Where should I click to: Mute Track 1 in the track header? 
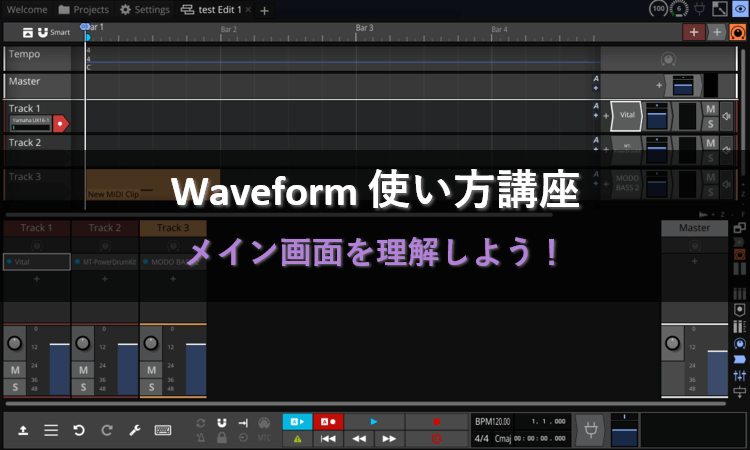point(710,109)
